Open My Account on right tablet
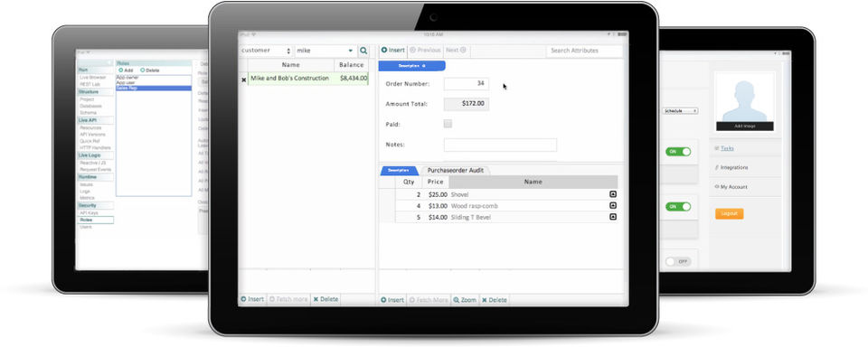 [x=733, y=187]
